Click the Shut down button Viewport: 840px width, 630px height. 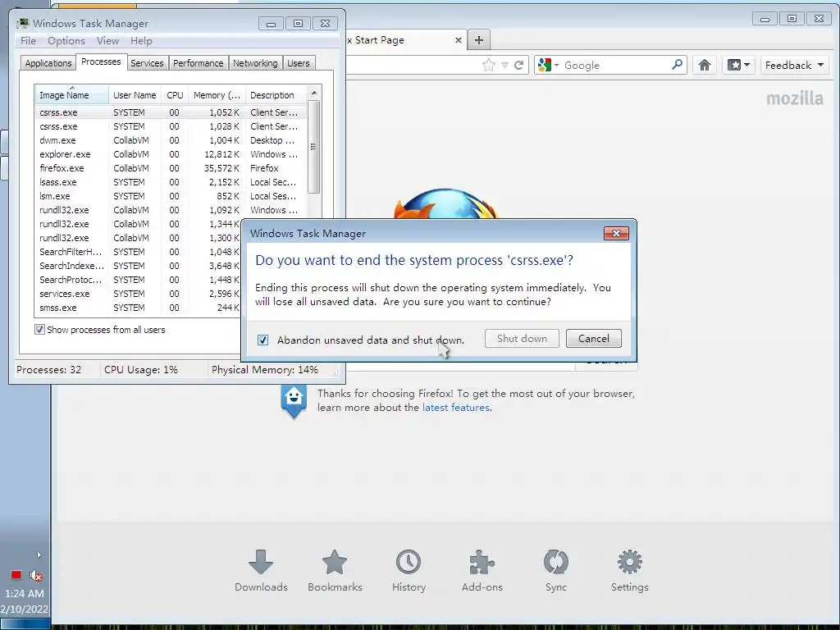(522, 339)
